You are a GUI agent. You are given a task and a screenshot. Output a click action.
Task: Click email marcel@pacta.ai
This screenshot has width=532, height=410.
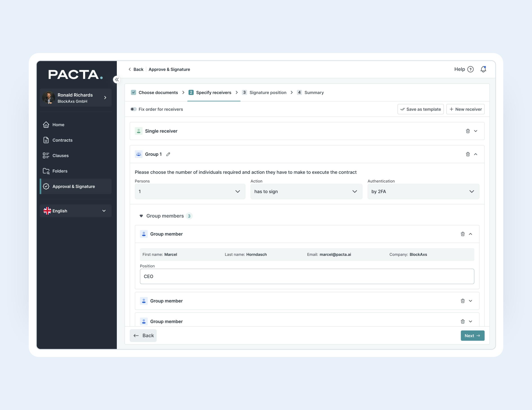pos(335,254)
